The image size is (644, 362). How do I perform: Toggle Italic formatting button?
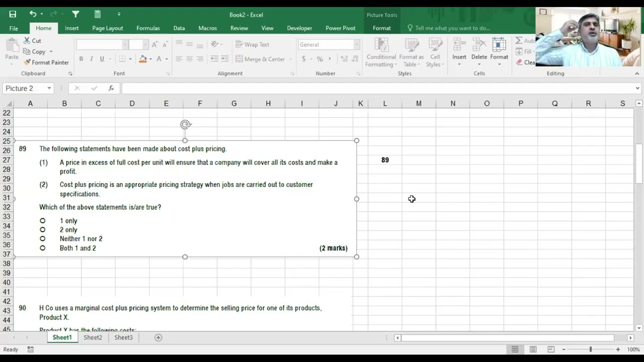pyautogui.click(x=91, y=59)
